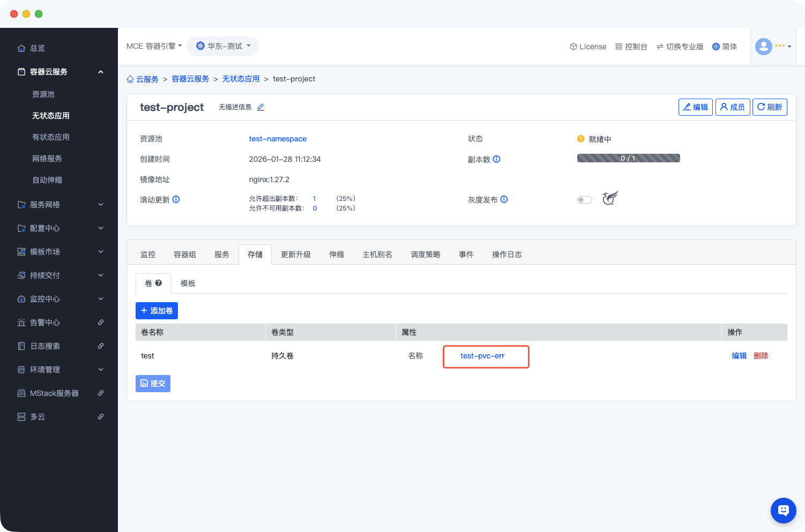Click the 添加卷 button
Viewport: 805px width, 532px height.
156,311
